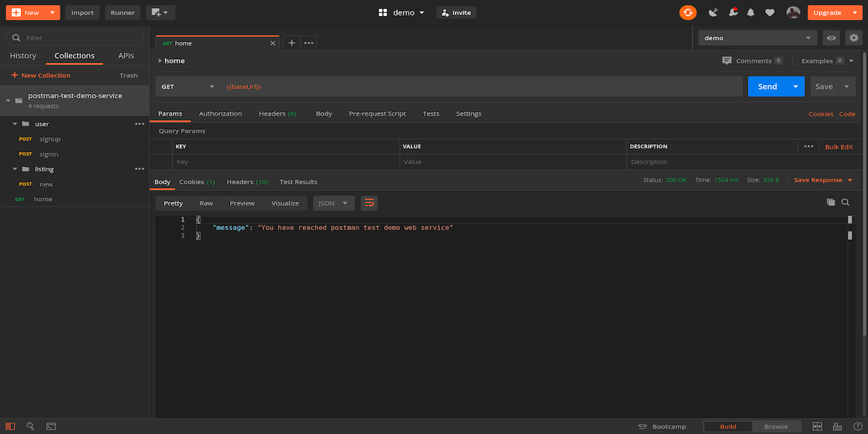868x434 pixels.
Task: Click the sync status icon
Action: [687, 12]
